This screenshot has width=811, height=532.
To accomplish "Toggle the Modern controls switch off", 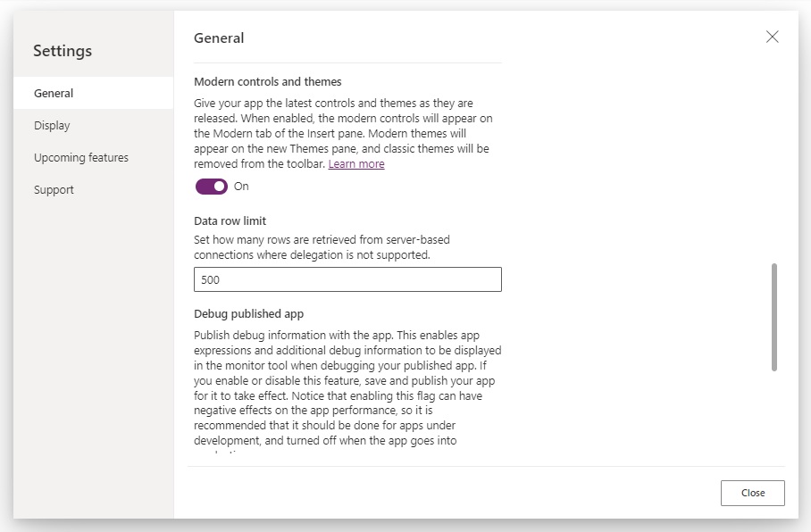I will click(212, 187).
